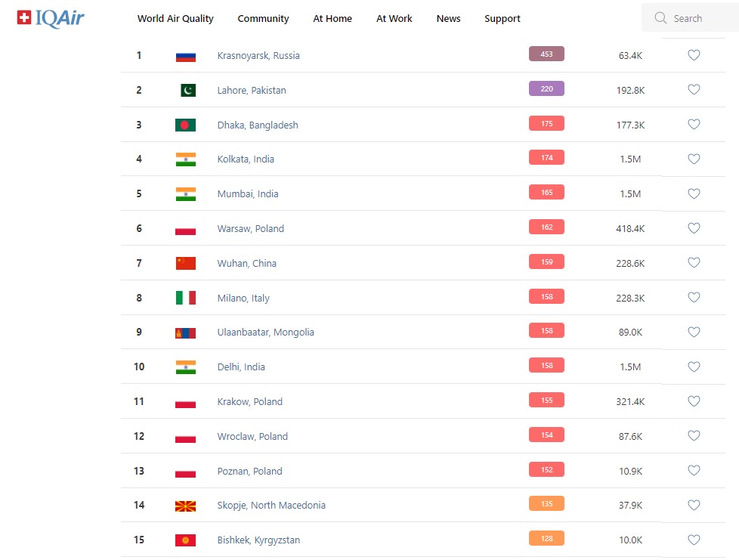The width and height of the screenshot is (739, 560).
Task: Open the At Home menu
Action: tap(332, 19)
